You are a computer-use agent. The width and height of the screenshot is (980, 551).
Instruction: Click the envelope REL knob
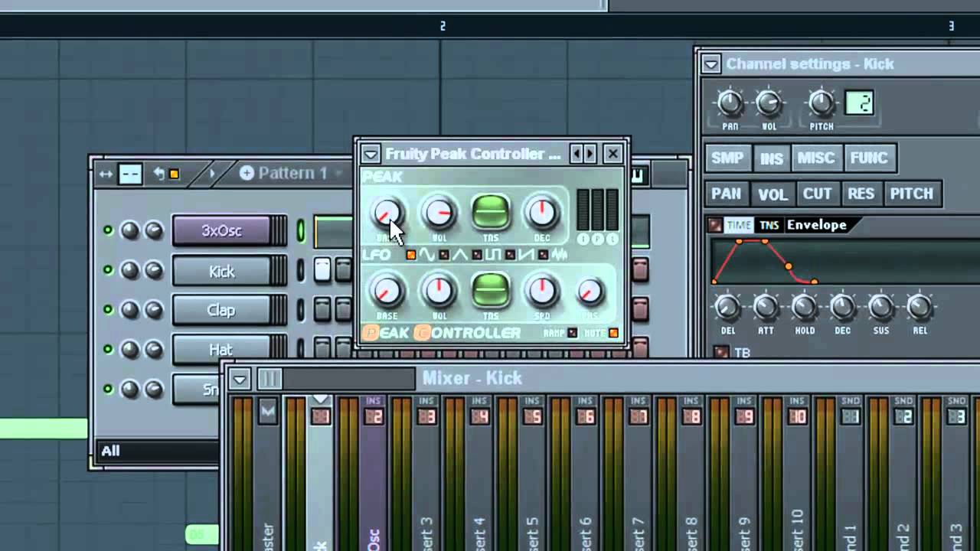click(x=920, y=308)
